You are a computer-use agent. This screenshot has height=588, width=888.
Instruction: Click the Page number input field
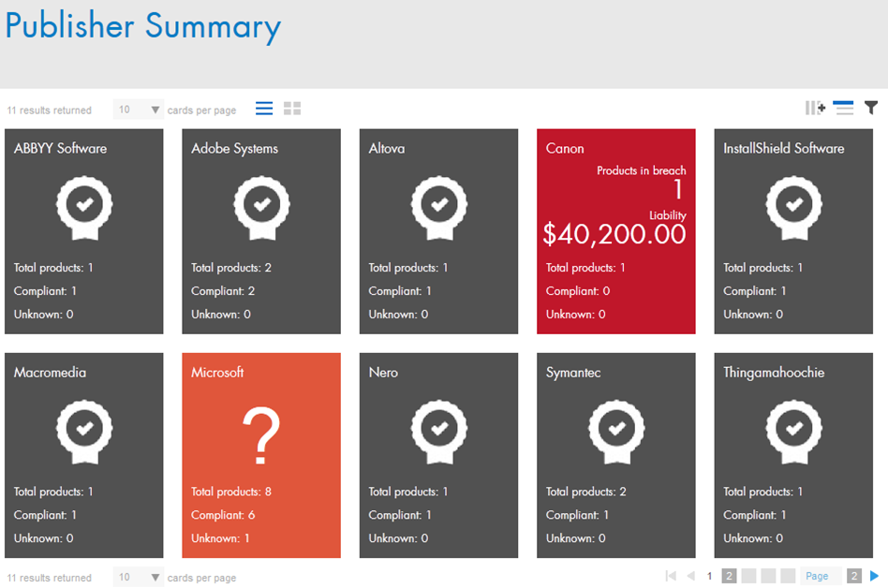(x=817, y=576)
